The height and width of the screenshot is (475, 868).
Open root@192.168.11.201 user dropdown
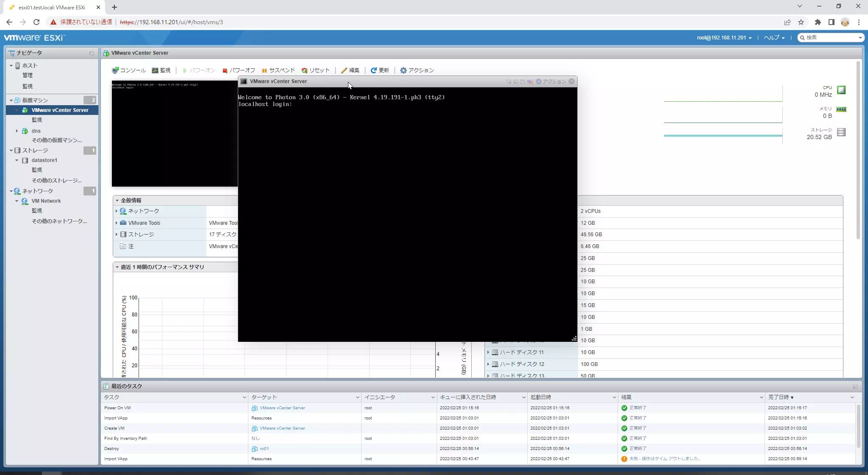point(724,38)
